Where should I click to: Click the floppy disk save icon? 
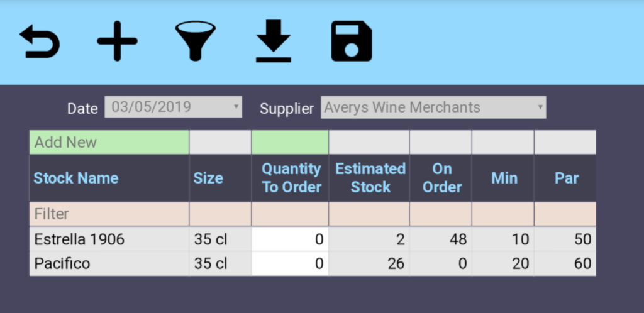pos(352,41)
